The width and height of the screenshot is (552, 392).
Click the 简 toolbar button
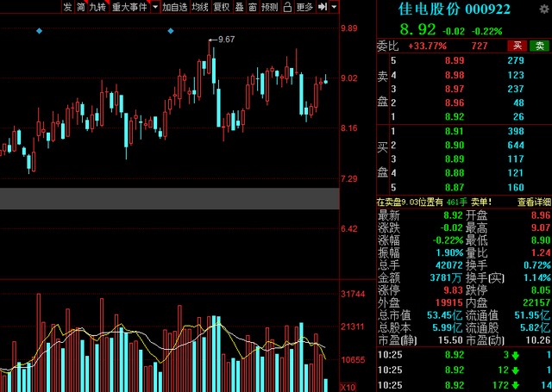point(81,7)
